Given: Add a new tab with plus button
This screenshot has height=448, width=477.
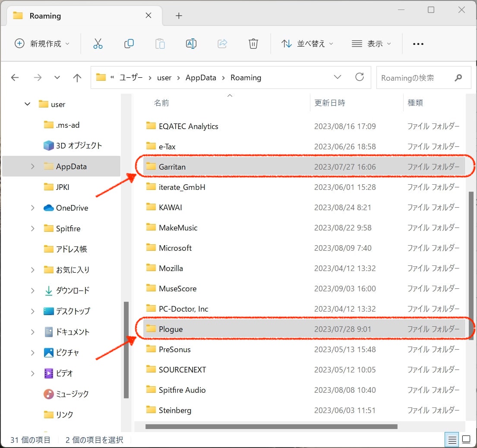Looking at the screenshot, I should [179, 16].
